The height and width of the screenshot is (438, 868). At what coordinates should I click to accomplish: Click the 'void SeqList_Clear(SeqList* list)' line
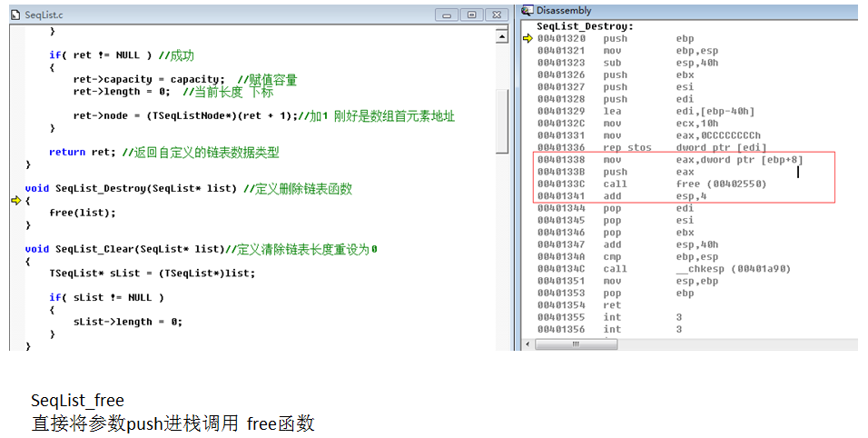124,249
